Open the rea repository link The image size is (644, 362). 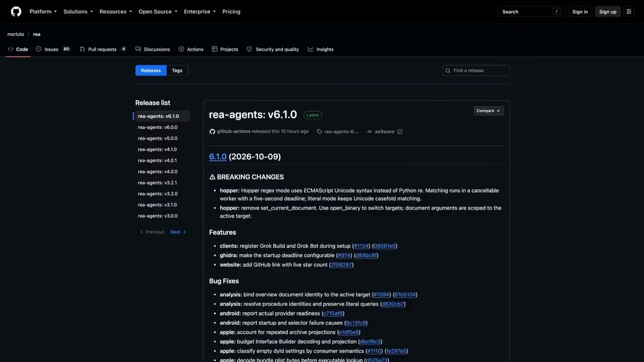pyautogui.click(x=37, y=34)
